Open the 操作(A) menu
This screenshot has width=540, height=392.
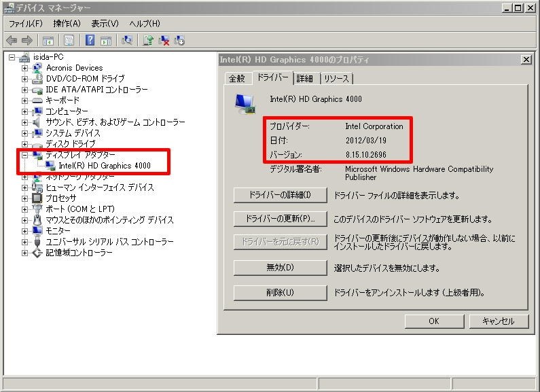(67, 23)
